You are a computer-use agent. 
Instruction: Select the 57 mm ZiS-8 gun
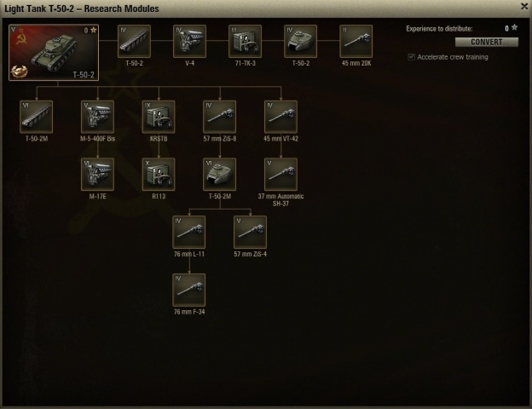[220, 117]
